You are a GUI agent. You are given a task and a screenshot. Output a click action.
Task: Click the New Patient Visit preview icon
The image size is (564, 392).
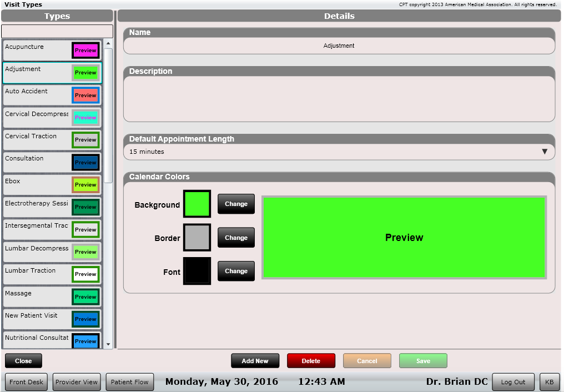85,319
